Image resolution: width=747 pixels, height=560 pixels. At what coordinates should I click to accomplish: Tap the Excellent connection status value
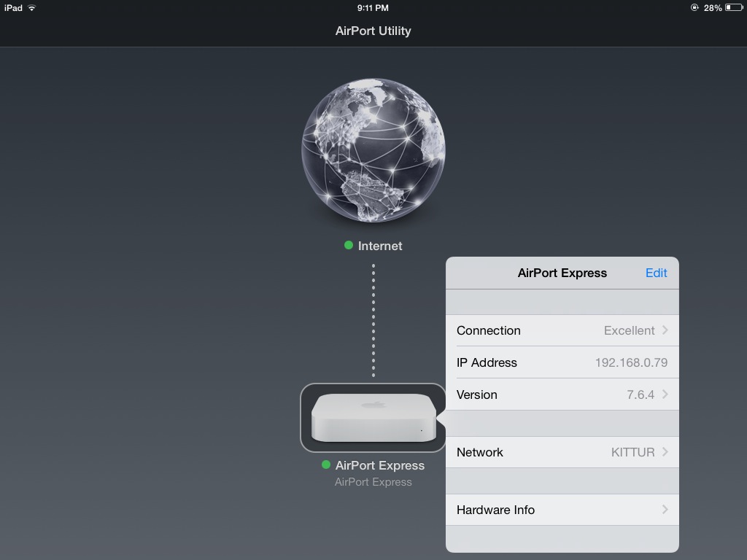tap(629, 330)
